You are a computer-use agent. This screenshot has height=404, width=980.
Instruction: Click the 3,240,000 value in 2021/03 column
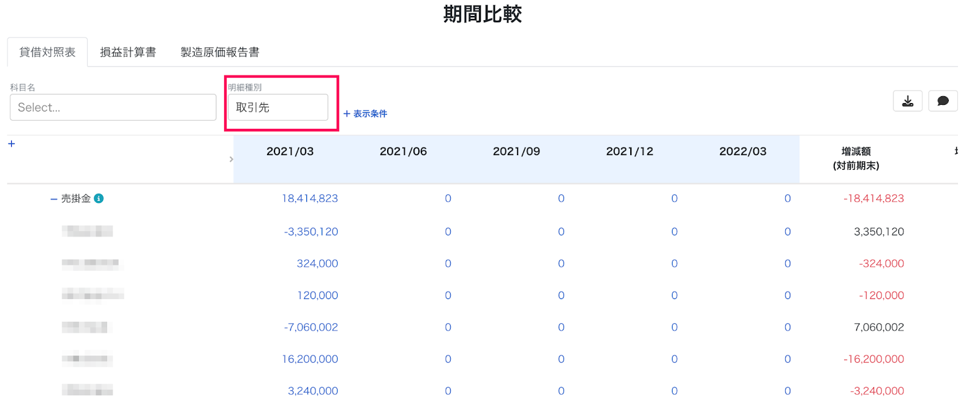313,391
